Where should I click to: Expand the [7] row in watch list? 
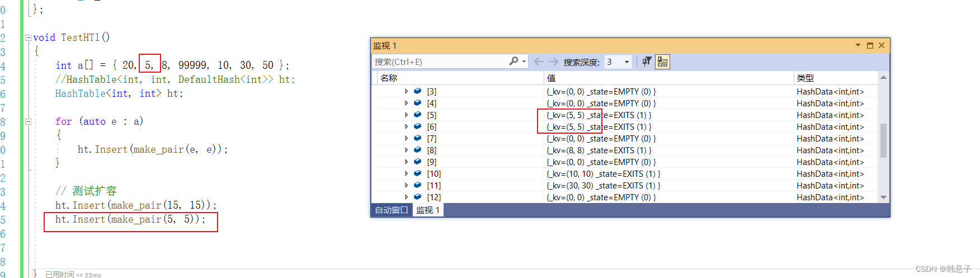[407, 138]
